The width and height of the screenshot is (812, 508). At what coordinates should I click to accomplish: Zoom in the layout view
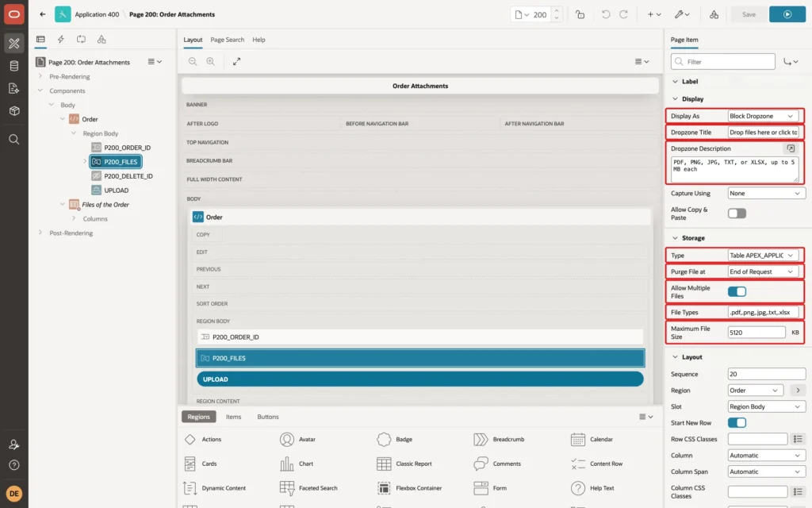[x=211, y=61]
